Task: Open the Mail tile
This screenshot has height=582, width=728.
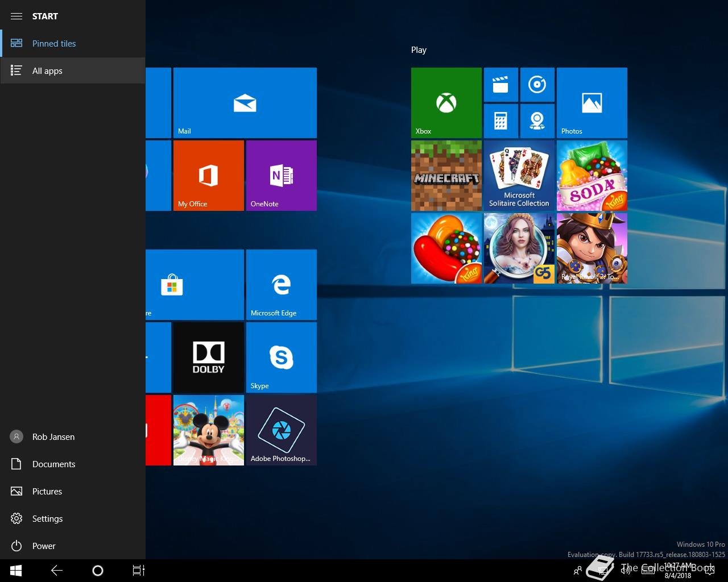Action: [245, 103]
